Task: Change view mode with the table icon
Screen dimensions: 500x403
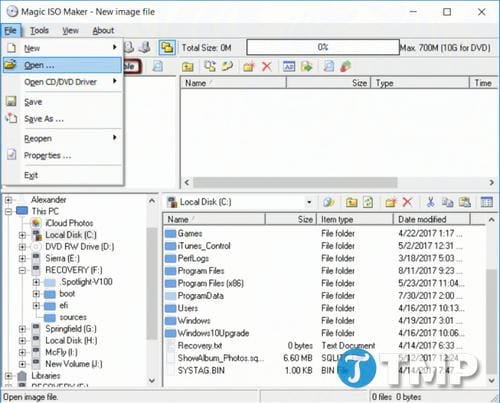Action: [x=486, y=202]
